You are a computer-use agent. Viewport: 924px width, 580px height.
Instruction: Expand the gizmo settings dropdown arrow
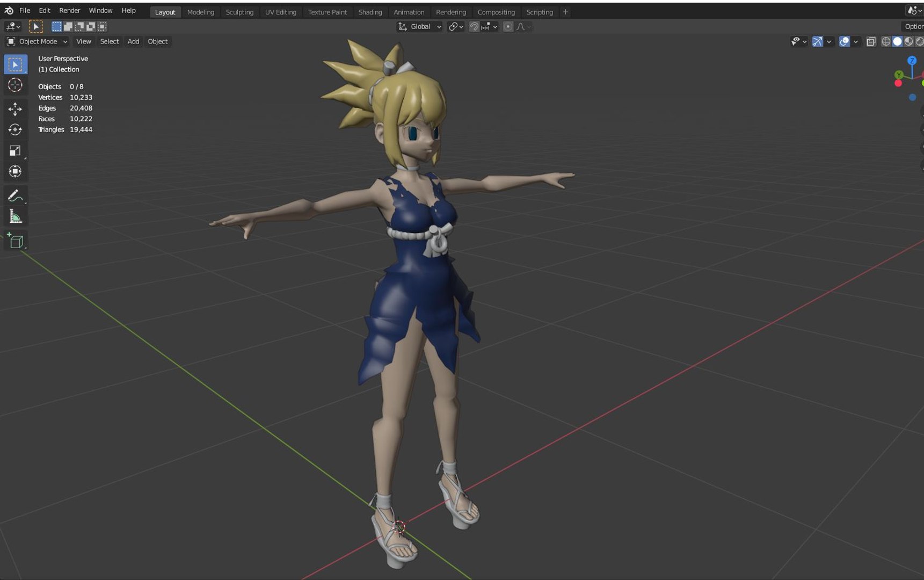click(829, 41)
